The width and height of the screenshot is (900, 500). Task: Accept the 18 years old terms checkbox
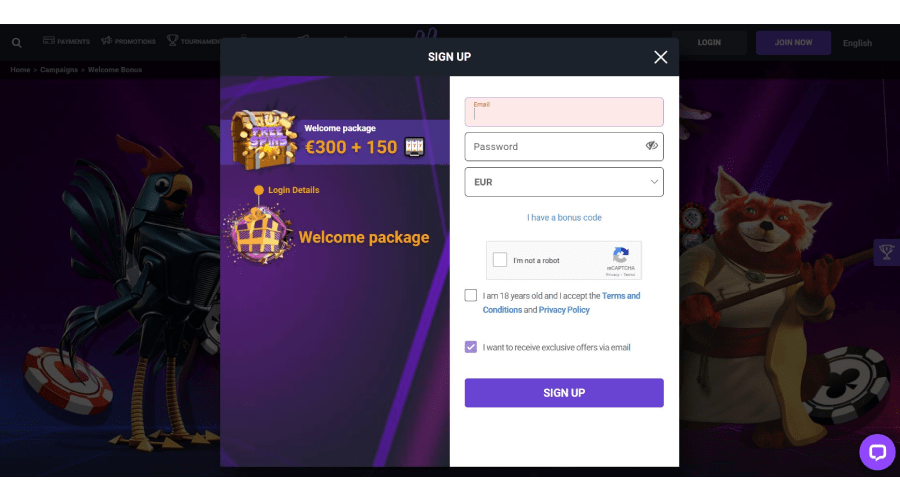pos(471,295)
